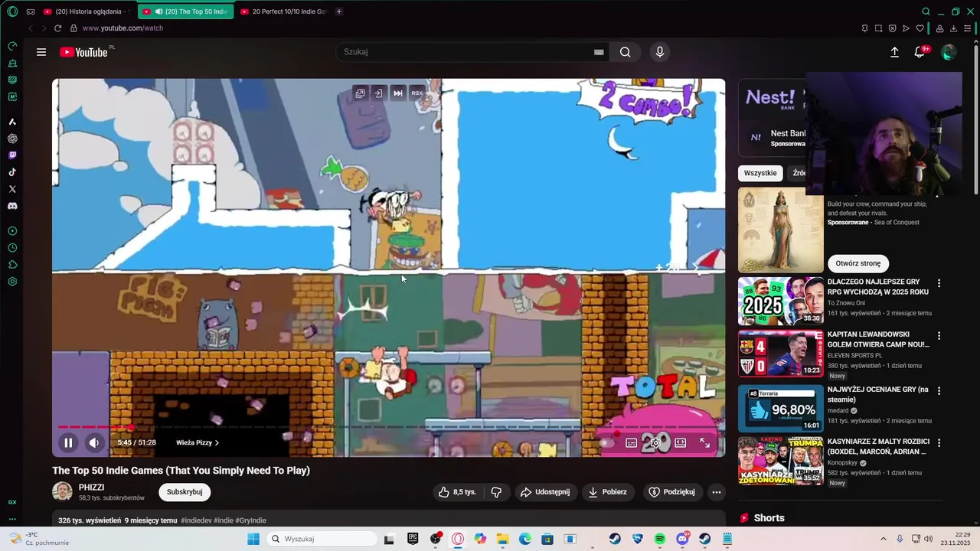980x551 pixels.
Task: Open browser downloads icon in toolbar
Action: pyautogui.click(x=954, y=28)
